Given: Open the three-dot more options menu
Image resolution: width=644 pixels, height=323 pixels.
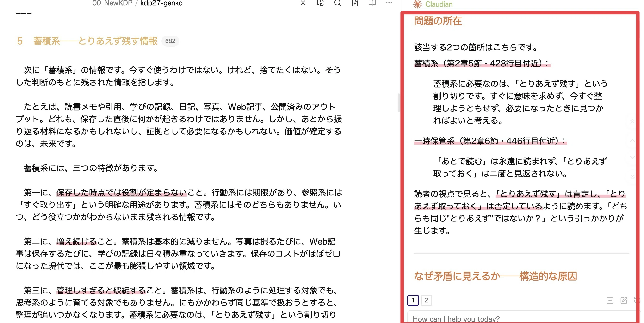Looking at the screenshot, I should (x=389, y=3).
